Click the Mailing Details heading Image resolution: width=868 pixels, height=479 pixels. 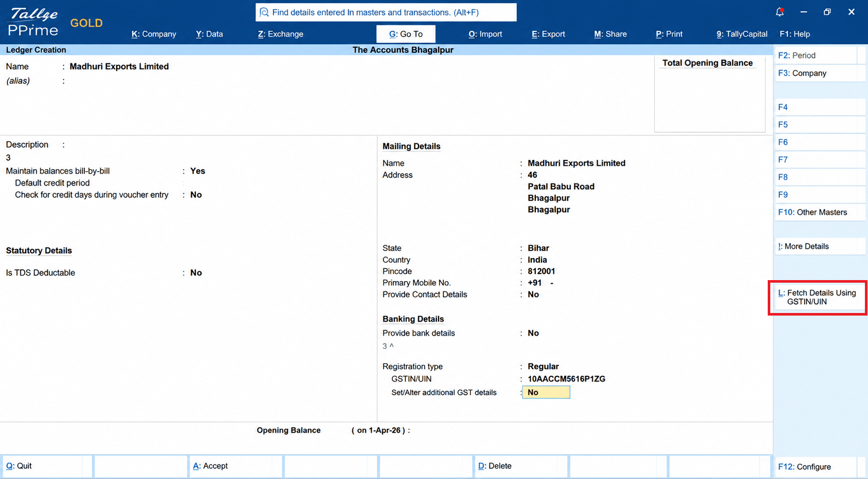[411, 146]
